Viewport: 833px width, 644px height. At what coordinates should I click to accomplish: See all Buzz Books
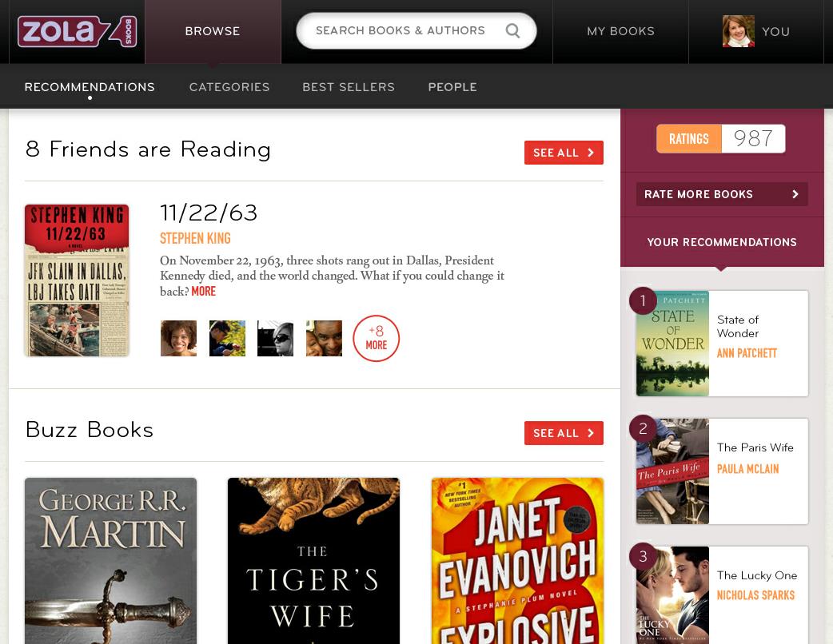tap(564, 433)
